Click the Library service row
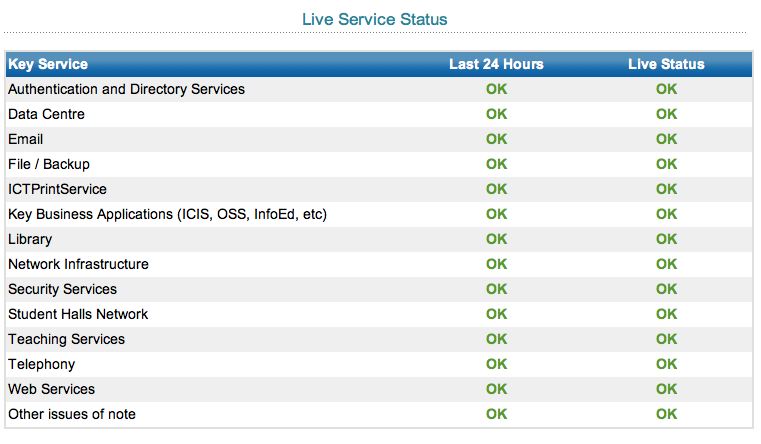 coord(30,239)
